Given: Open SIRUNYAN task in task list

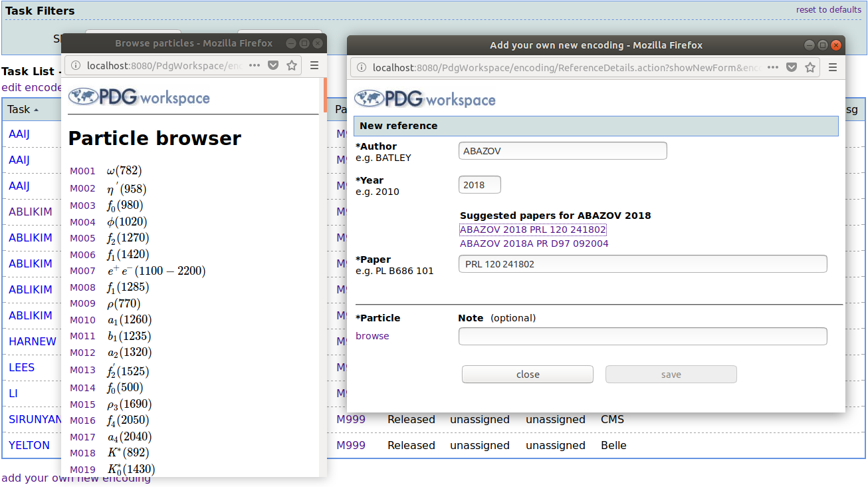Looking at the screenshot, I should click(35, 419).
